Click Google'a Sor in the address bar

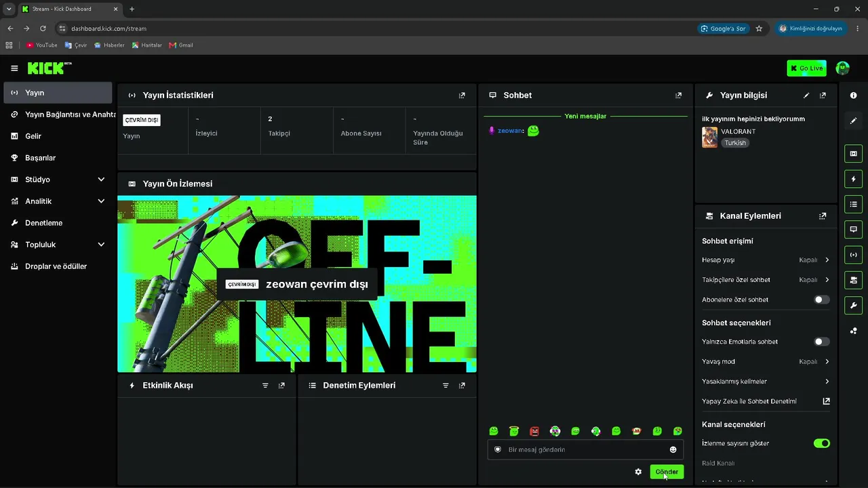coord(723,28)
